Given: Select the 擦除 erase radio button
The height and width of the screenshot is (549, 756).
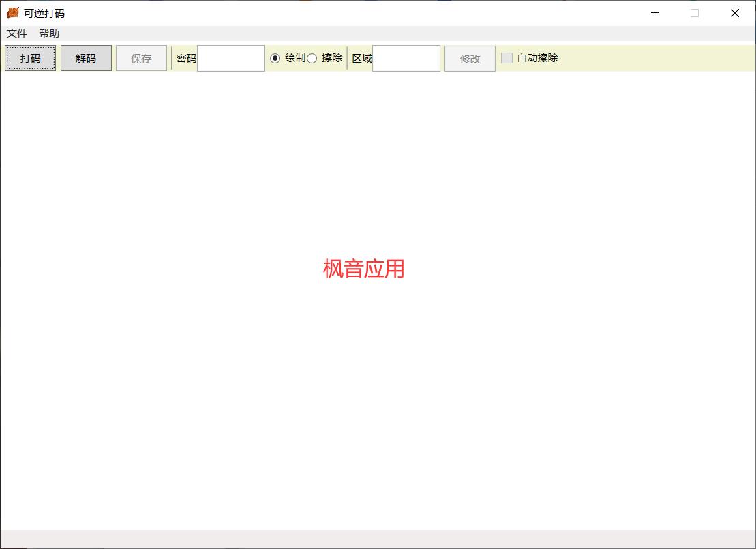Looking at the screenshot, I should 312,59.
